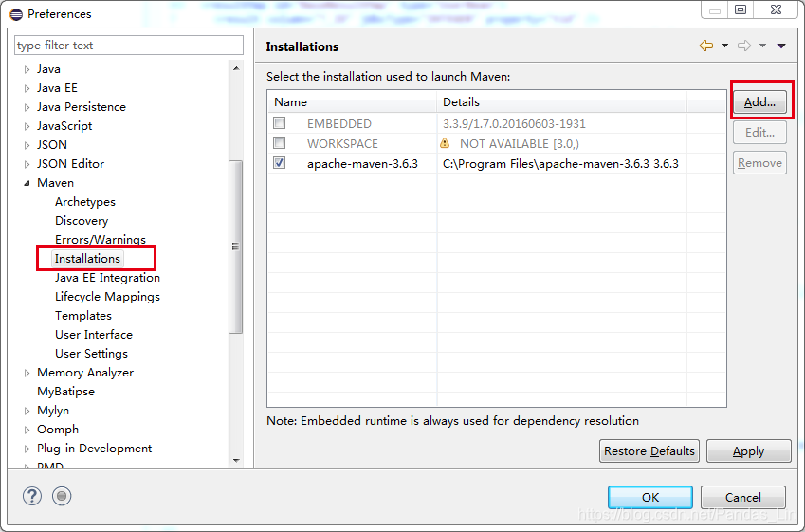
Task: Open the forward history dropdown arrow
Action: point(763,46)
